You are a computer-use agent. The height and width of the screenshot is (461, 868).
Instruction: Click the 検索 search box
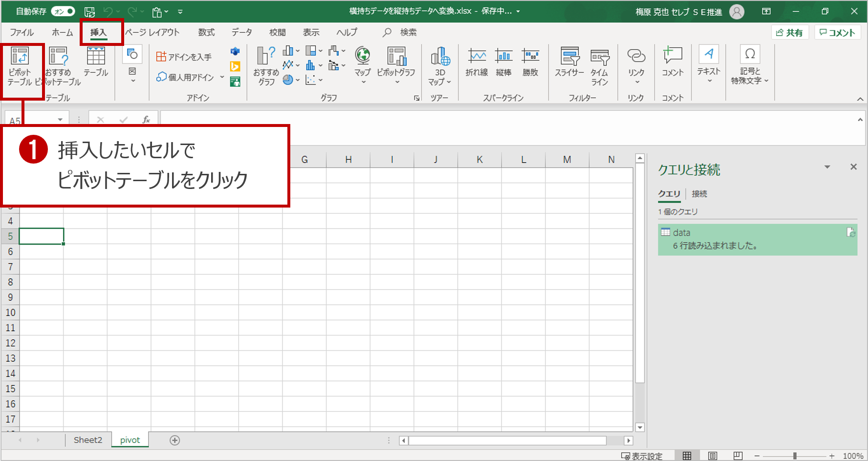(x=401, y=32)
